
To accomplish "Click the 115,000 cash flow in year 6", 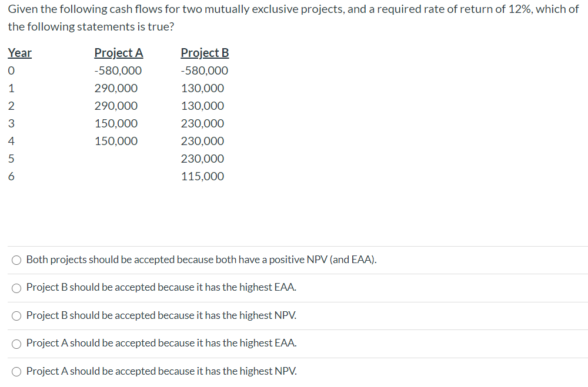I will (x=205, y=176).
